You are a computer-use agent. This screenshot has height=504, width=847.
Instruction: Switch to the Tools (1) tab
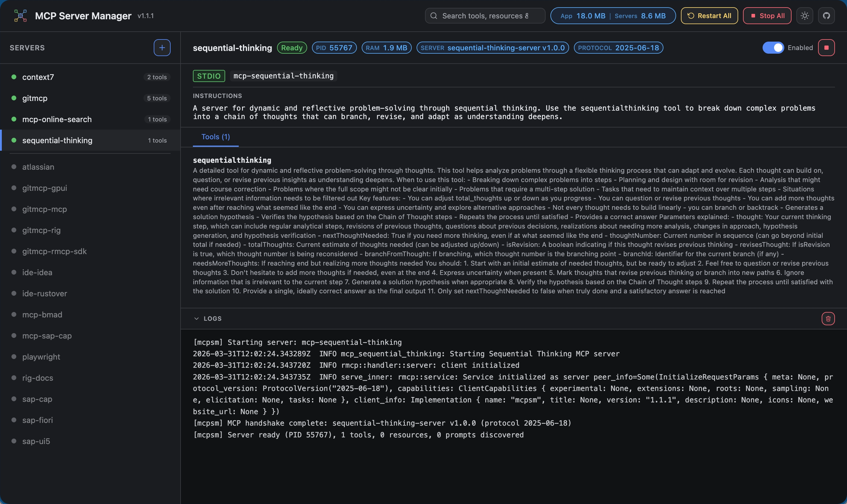click(215, 137)
